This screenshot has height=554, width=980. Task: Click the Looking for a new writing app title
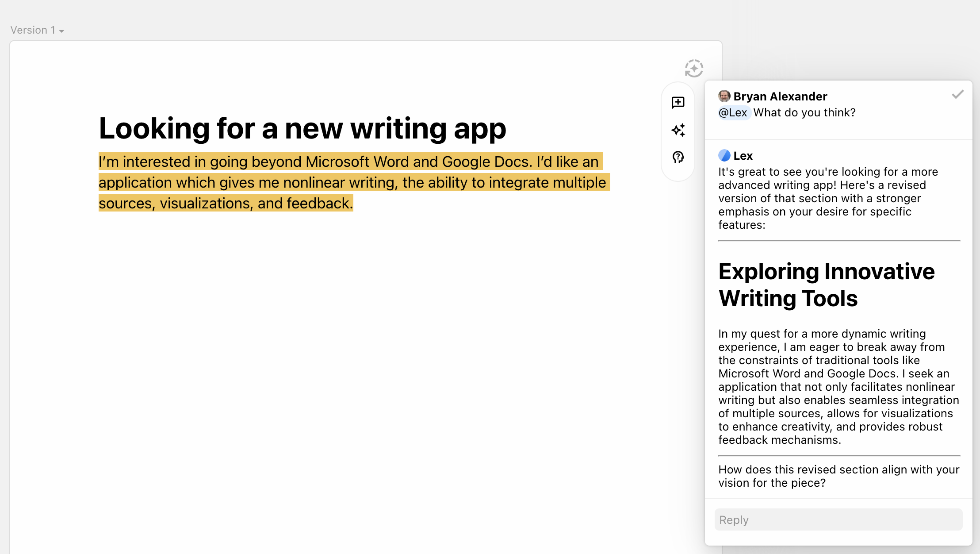302,128
